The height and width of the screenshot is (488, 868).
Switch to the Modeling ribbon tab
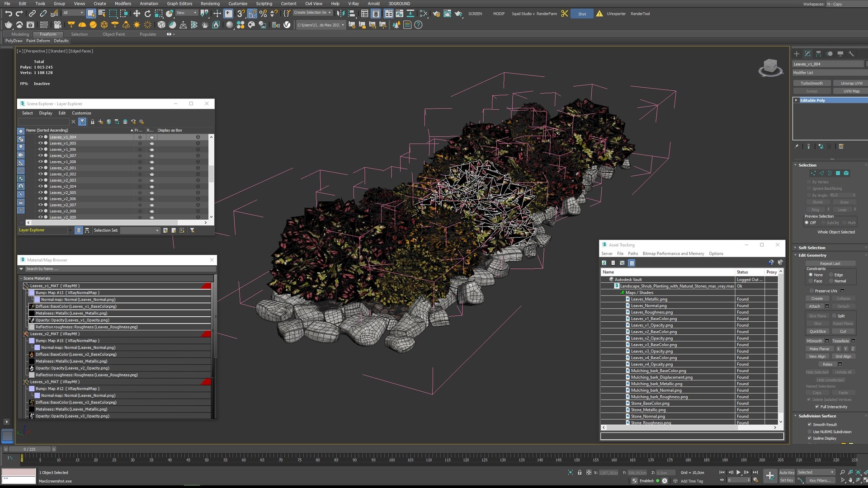click(20, 34)
